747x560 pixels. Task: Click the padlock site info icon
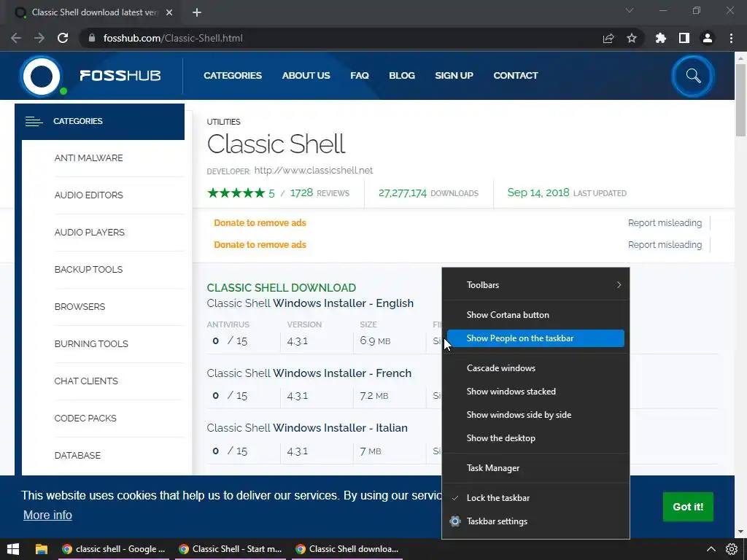tap(92, 38)
